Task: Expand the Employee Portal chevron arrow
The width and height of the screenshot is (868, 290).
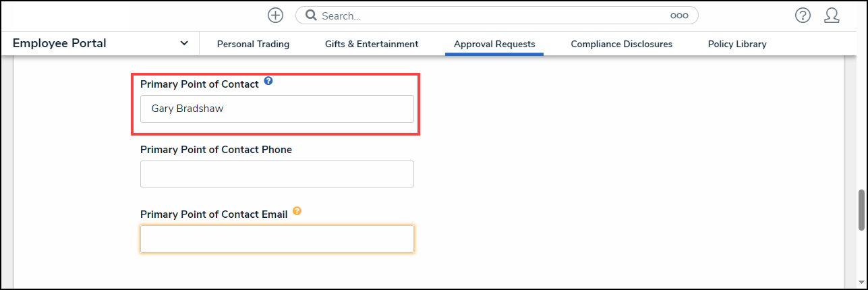Action: [x=184, y=44]
